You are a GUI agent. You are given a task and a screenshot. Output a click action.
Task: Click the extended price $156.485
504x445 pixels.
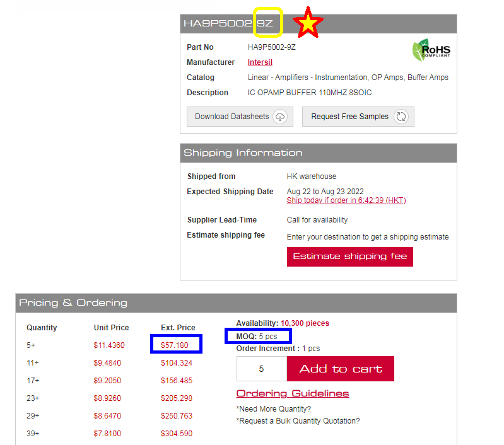click(x=177, y=381)
